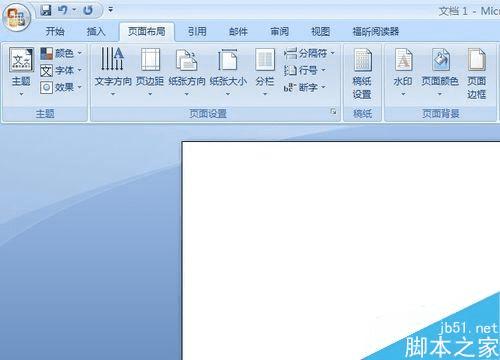Expand the 纸张方向 dropdown arrow
Screen dimensions: 500x360
pos(186,94)
